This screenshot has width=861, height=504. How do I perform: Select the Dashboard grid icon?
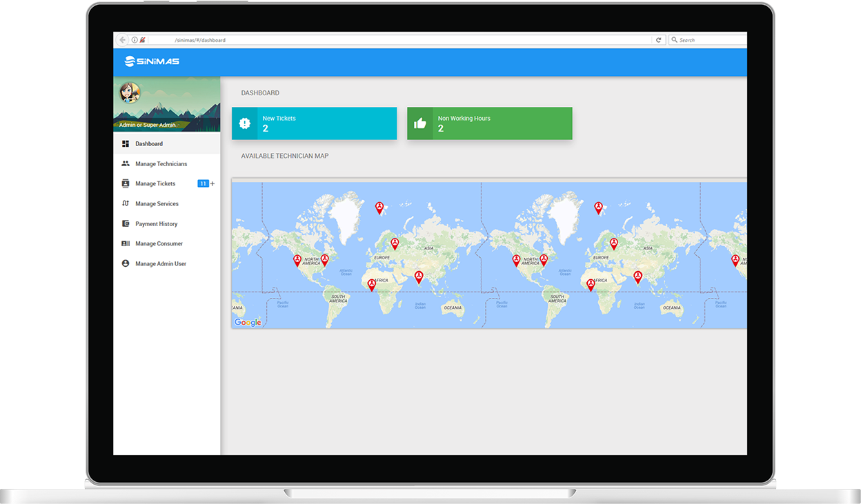click(126, 143)
